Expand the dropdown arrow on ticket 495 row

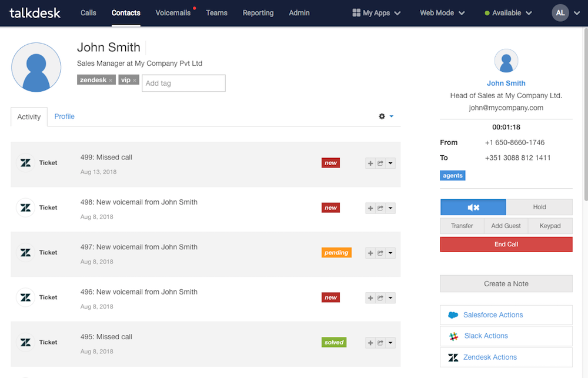390,343
